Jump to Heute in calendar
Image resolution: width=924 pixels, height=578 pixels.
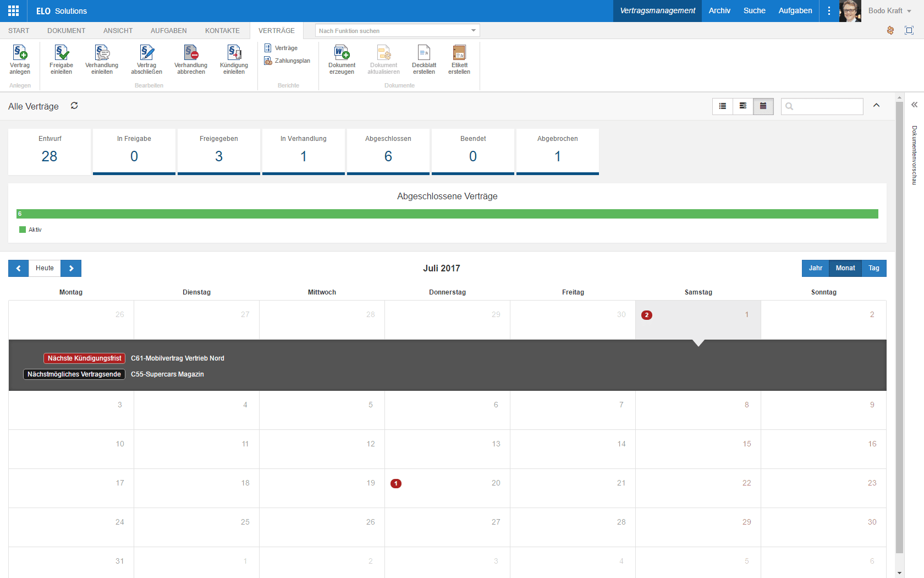(45, 268)
